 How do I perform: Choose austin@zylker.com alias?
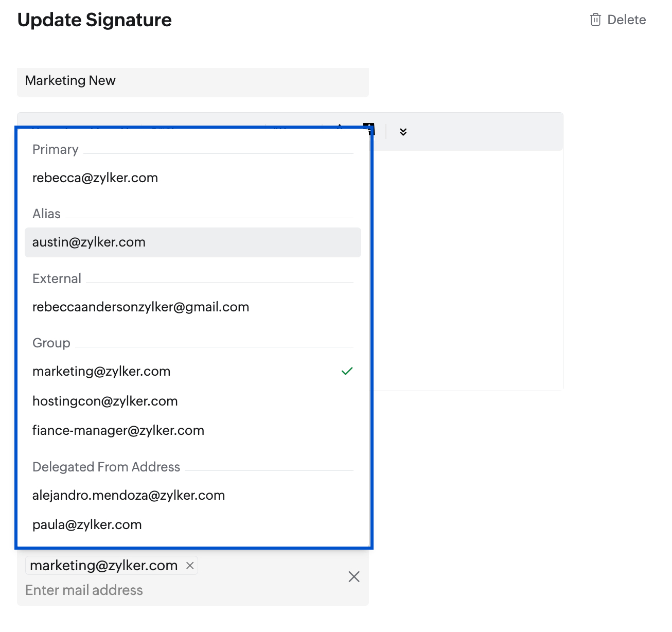(x=193, y=242)
